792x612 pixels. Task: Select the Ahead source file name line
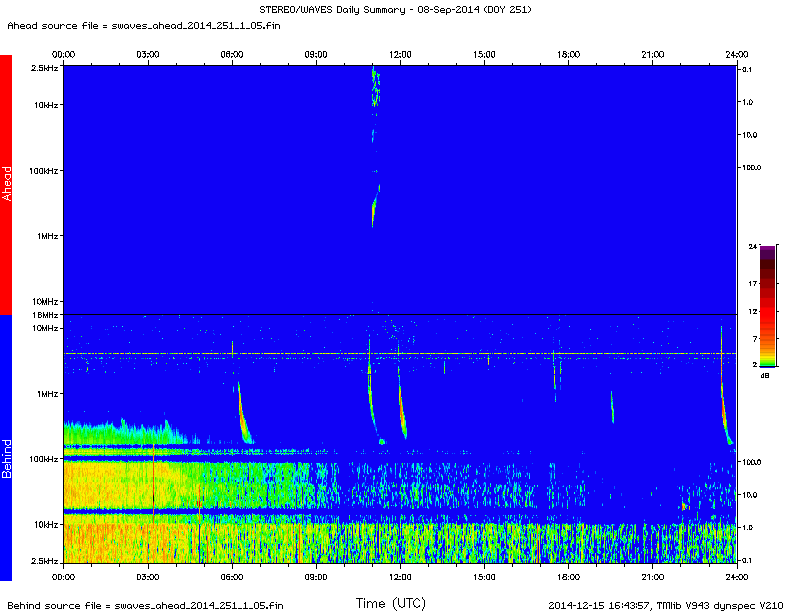144,25
